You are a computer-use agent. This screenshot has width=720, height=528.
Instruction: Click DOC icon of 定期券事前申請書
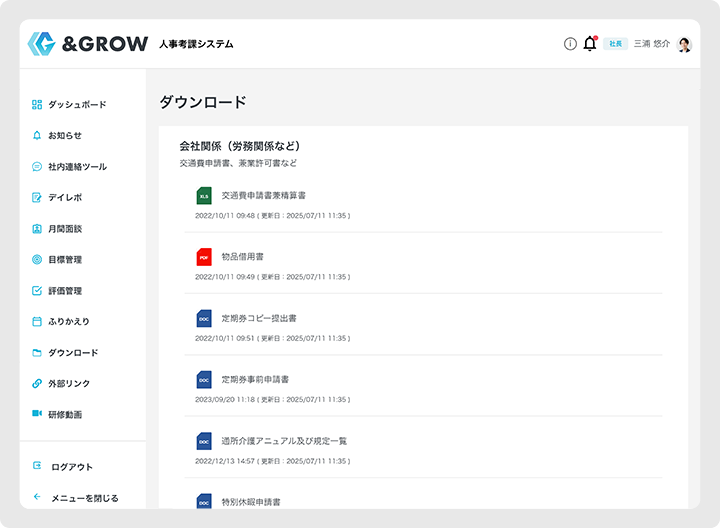coord(204,380)
